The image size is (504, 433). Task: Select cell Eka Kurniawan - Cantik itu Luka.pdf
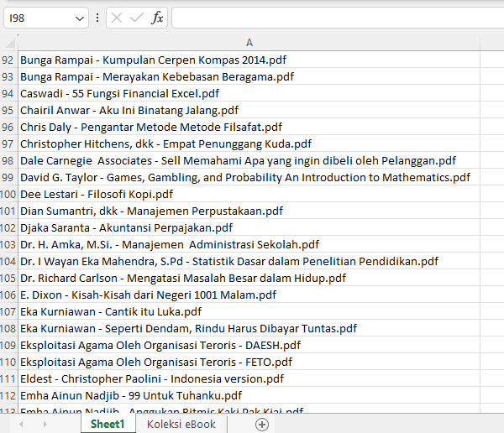click(249, 311)
